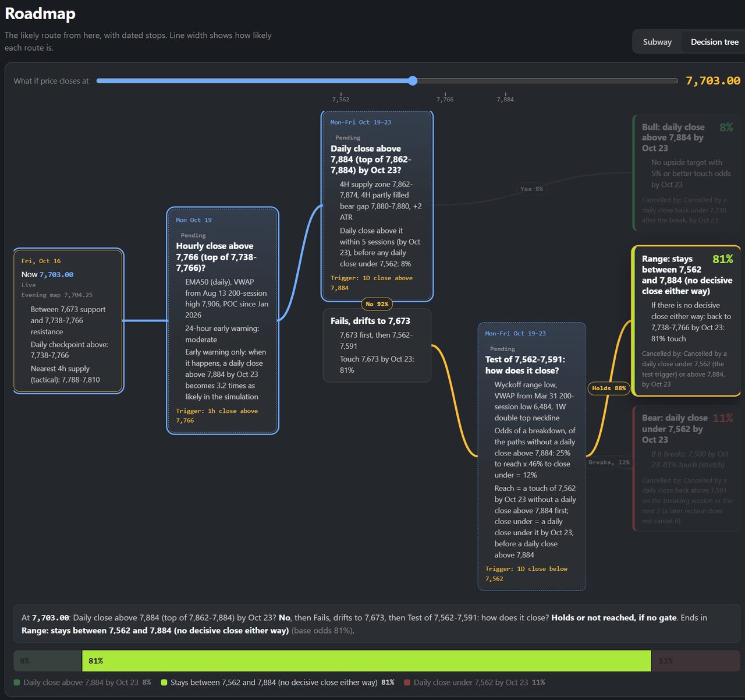Click the Holds 88% branch label
Image resolution: width=745 pixels, height=700 pixels.
click(x=609, y=388)
